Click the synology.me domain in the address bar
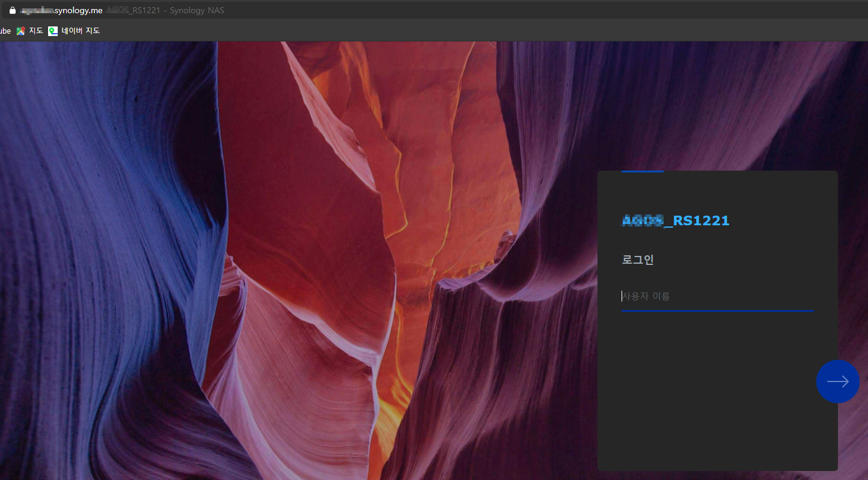This screenshot has height=480, width=868. click(78, 10)
